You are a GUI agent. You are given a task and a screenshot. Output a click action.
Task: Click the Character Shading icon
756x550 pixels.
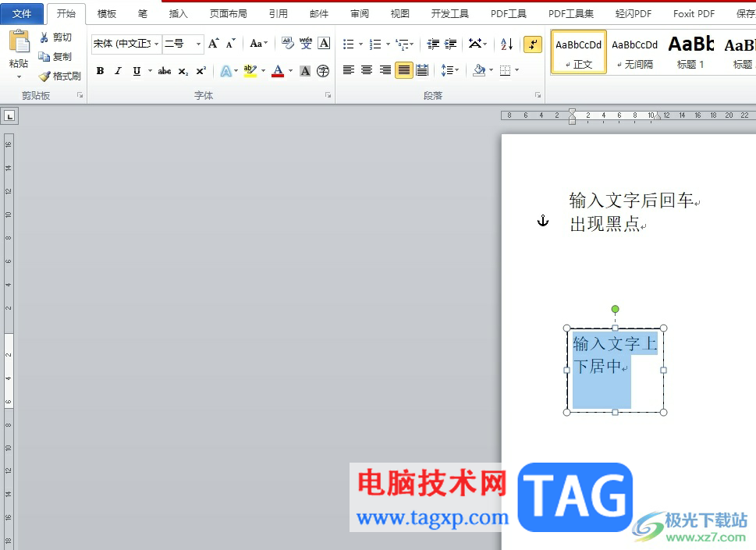(x=305, y=71)
